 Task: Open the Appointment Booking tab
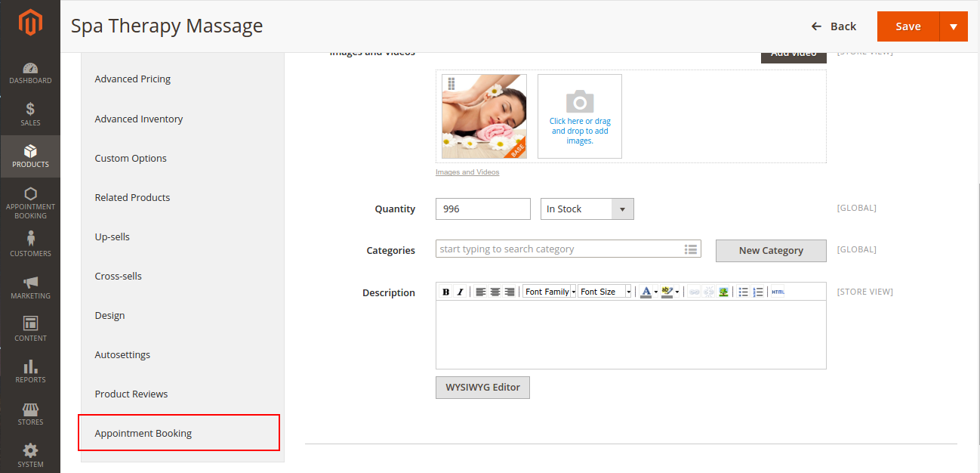coord(179,433)
